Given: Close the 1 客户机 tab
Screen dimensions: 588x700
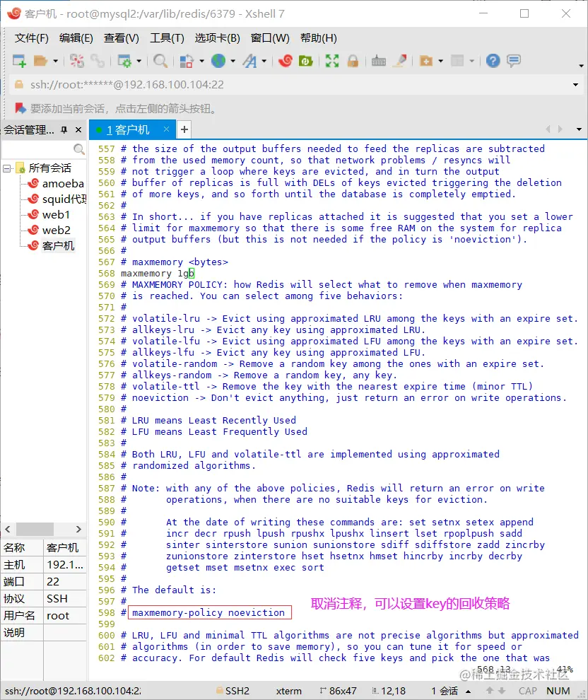Looking at the screenshot, I should point(166,129).
